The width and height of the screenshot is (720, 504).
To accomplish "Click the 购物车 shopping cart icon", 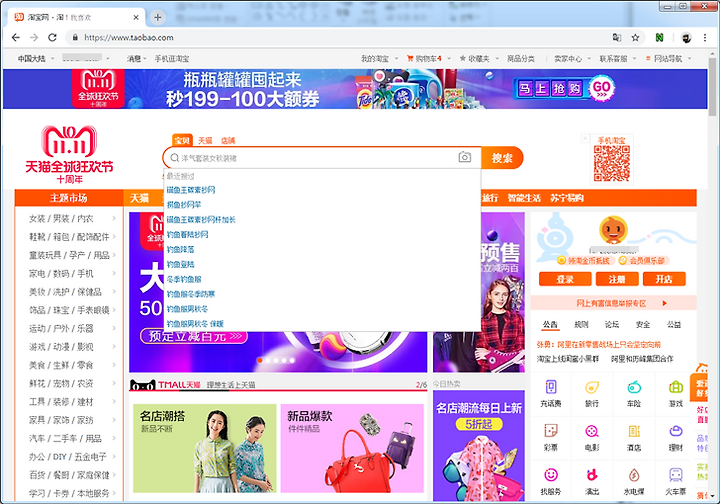I will click(x=410, y=58).
